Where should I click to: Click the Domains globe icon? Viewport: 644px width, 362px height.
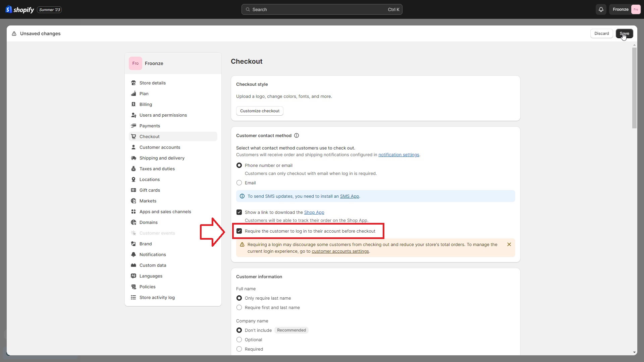pos(133,223)
